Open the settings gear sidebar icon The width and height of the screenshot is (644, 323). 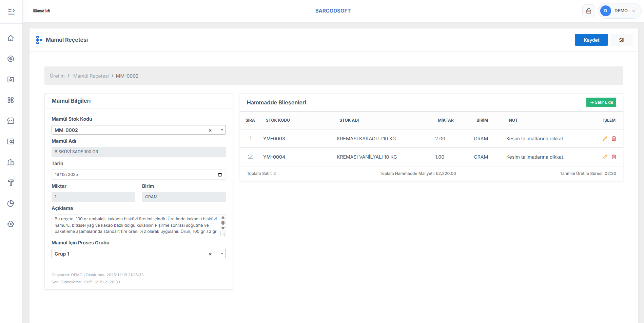11,224
